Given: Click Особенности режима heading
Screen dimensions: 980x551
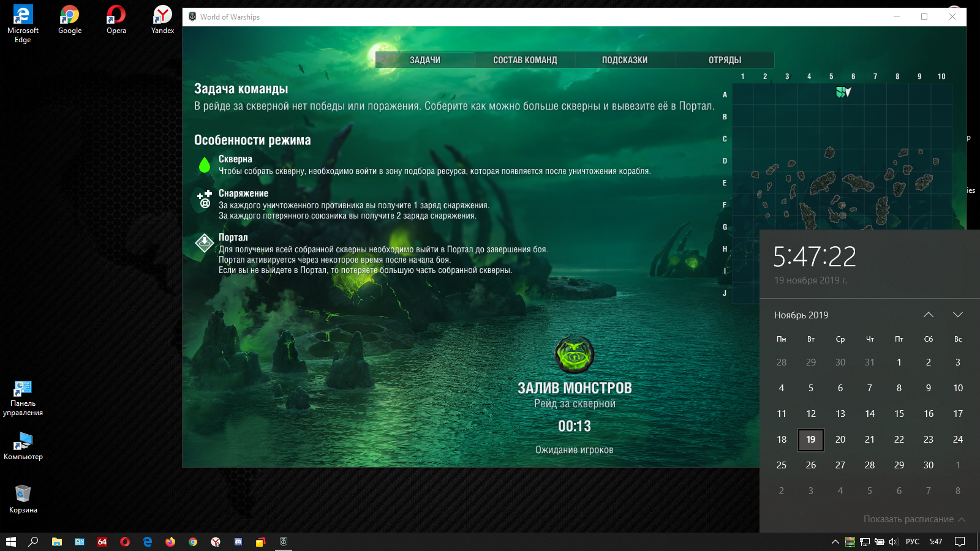Looking at the screenshot, I should [252, 140].
